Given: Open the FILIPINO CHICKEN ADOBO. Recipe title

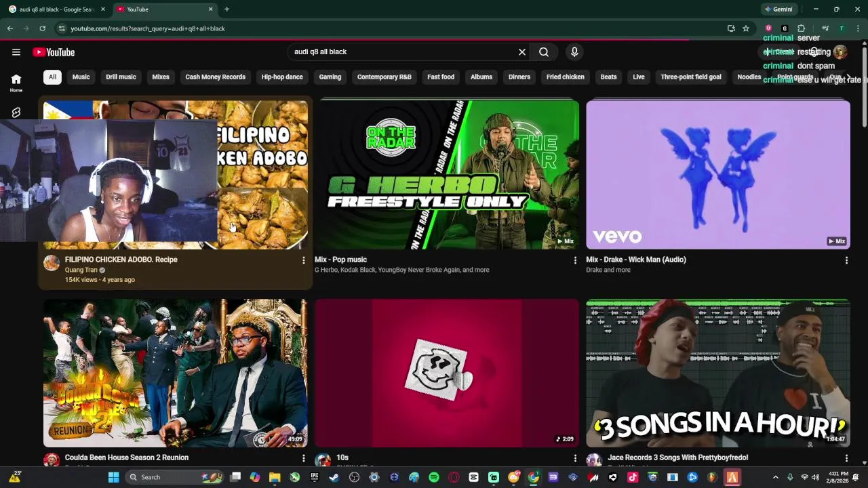Looking at the screenshot, I should click(x=121, y=260).
